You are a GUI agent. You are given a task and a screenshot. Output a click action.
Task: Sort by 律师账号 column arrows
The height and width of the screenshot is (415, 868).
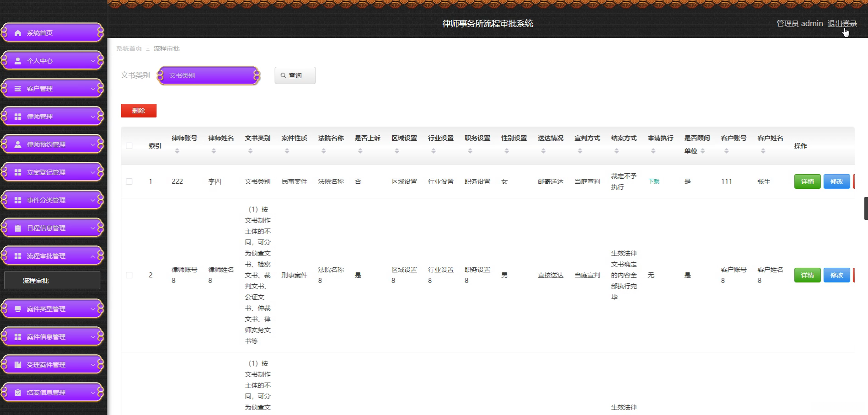point(177,151)
